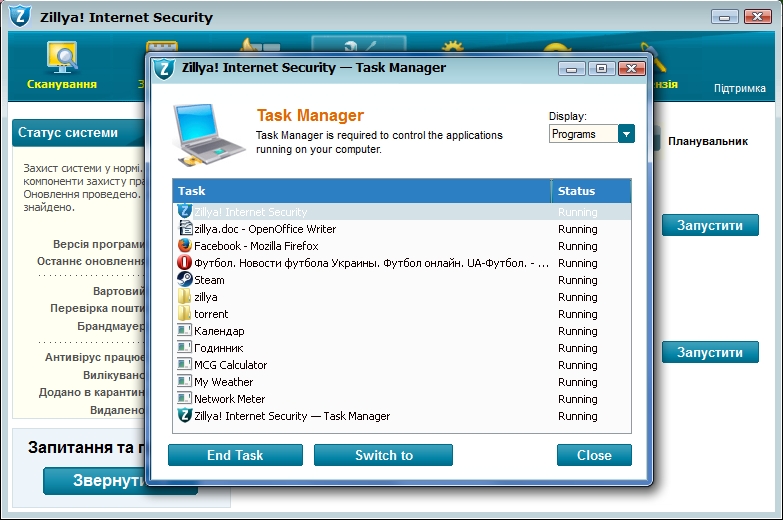Open the Підтримка support tab
783x520 pixels.
pos(740,89)
